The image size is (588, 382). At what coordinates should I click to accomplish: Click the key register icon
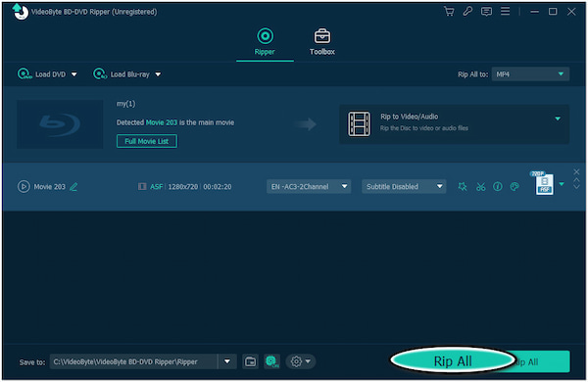[x=467, y=12]
